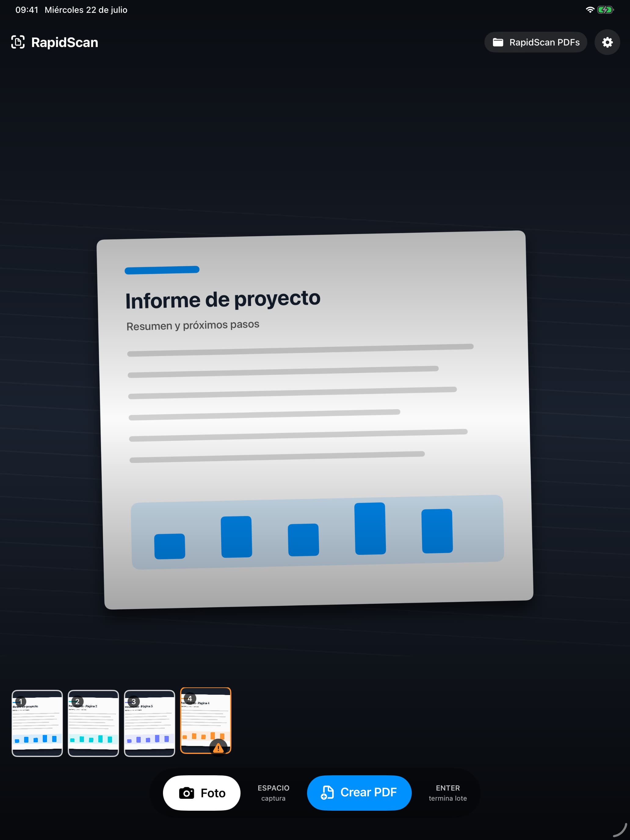Tap the RapidScan scanner logo icon
This screenshot has height=840, width=630.
[18, 42]
